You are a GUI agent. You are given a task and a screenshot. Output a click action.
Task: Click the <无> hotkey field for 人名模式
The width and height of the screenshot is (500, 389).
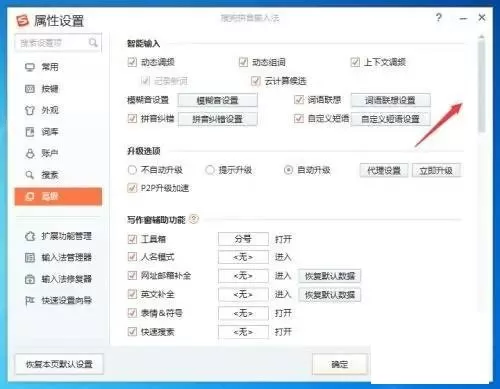243,257
